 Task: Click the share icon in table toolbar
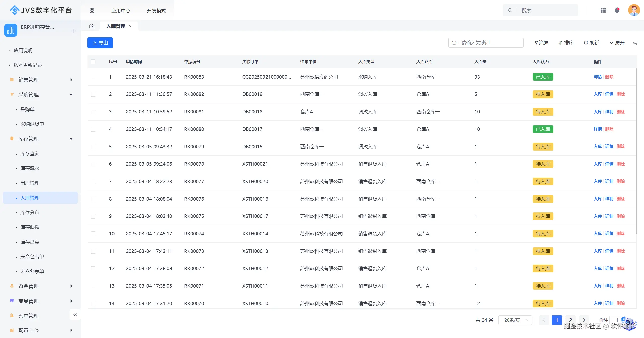pos(635,43)
